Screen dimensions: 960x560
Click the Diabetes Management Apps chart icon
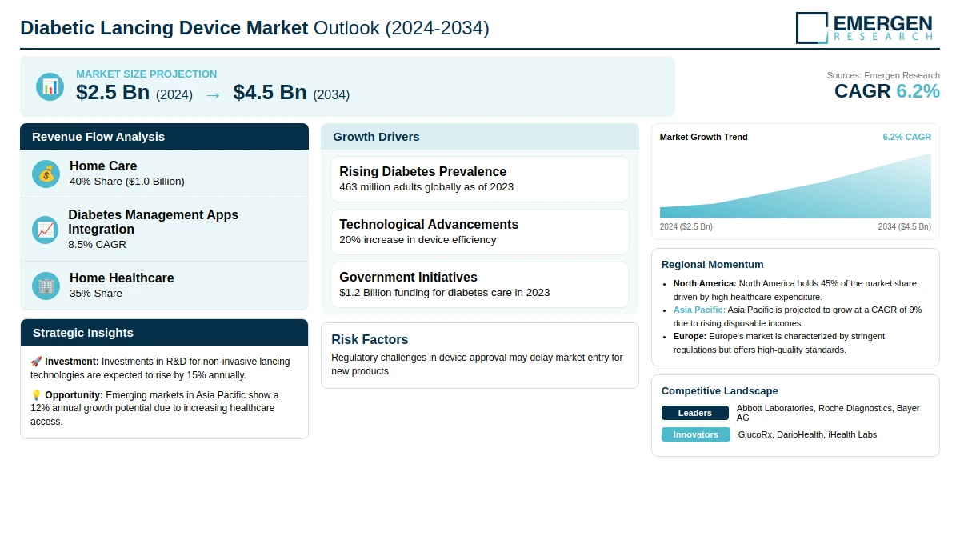(x=46, y=230)
